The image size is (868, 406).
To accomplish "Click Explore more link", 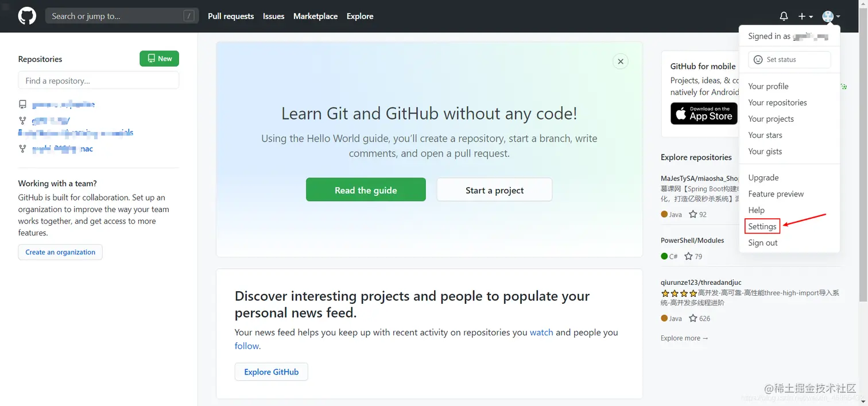I will (x=684, y=338).
